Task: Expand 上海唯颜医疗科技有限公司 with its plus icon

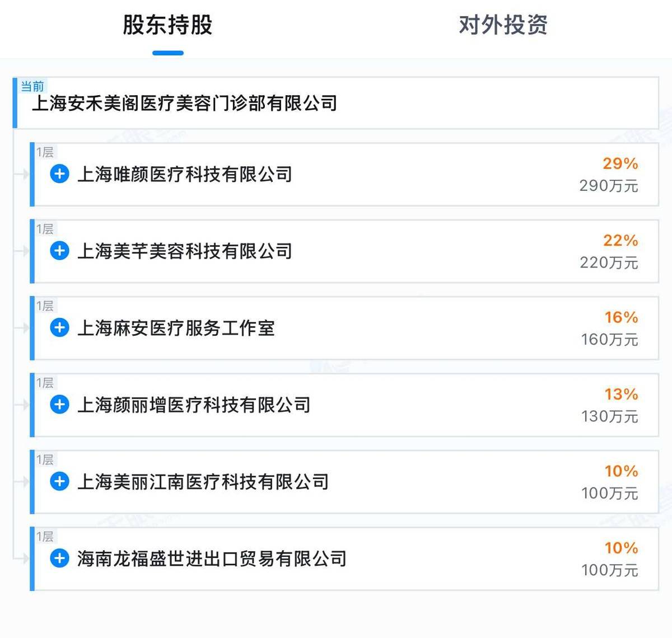Action: click(59, 175)
